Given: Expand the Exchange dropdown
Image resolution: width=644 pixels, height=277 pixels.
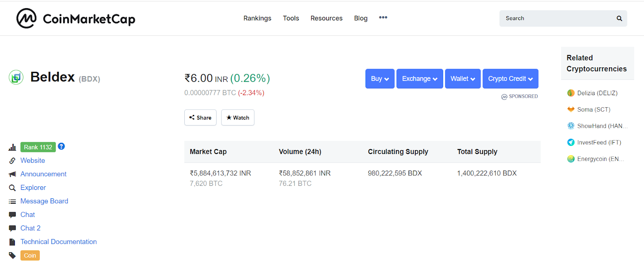Looking at the screenshot, I should pos(420,79).
